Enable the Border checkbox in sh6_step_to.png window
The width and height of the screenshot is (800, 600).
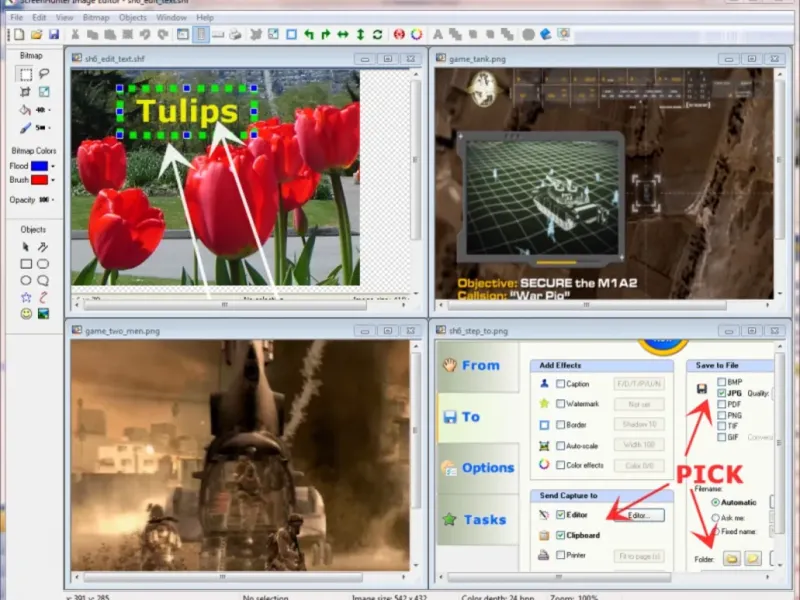pos(560,424)
